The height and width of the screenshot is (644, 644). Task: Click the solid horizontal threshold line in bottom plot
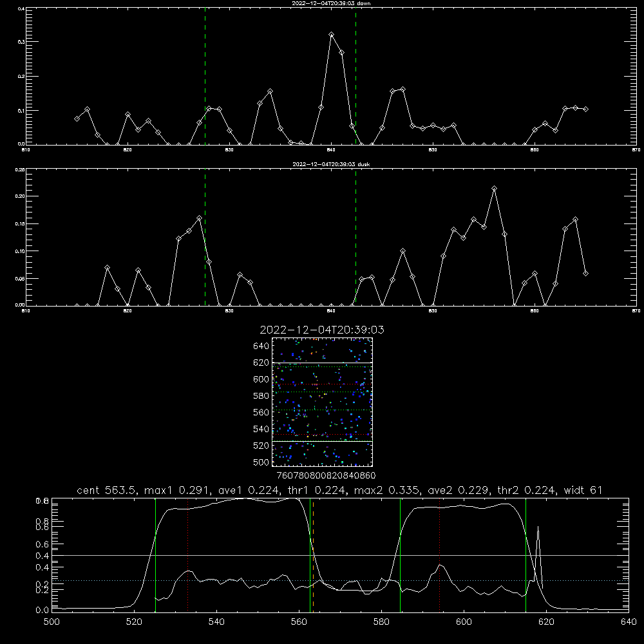pyautogui.click(x=340, y=555)
